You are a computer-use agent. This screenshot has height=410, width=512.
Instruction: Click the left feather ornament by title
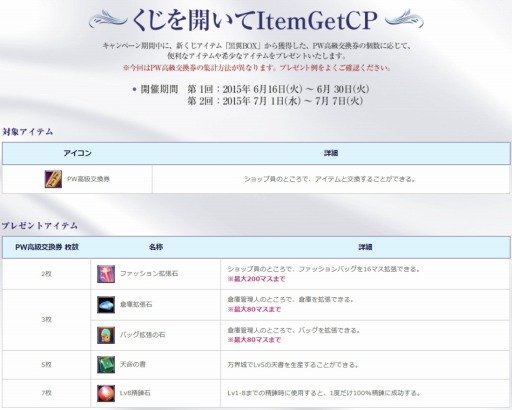coord(108,19)
